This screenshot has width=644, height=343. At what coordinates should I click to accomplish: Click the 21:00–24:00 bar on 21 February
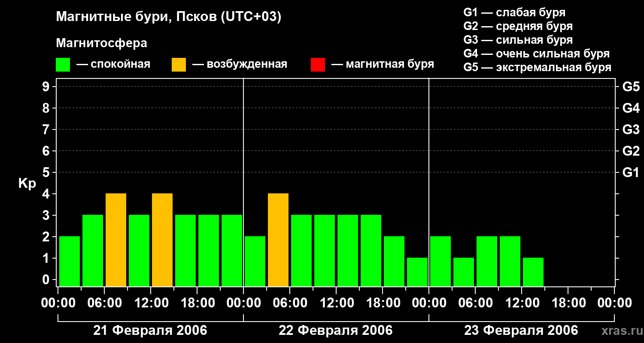pos(232,250)
